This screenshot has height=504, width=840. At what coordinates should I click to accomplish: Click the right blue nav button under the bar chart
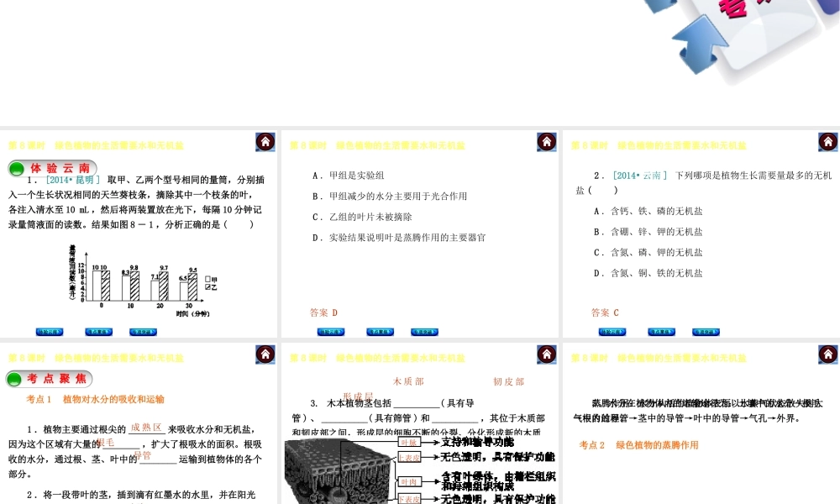(143, 332)
